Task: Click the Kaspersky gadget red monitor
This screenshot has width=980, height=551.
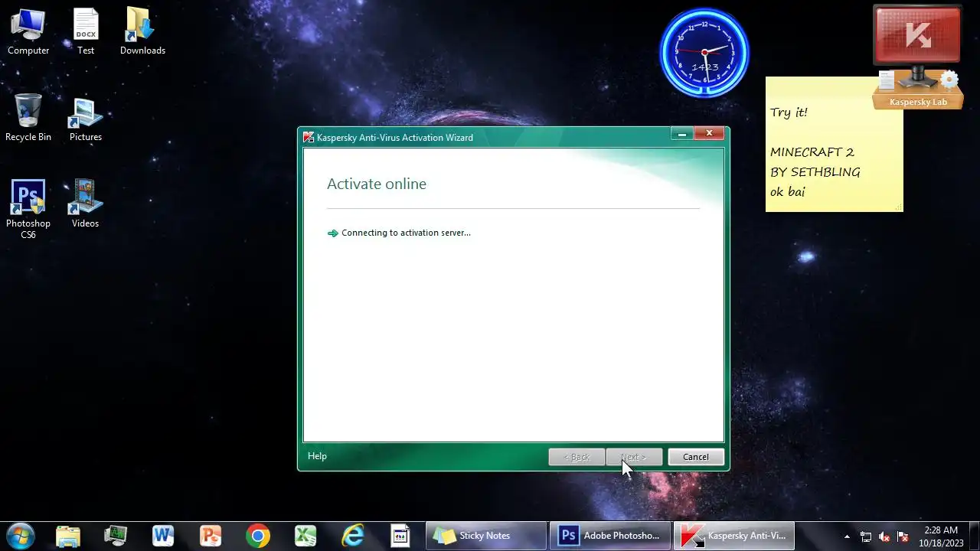Action: click(x=917, y=34)
